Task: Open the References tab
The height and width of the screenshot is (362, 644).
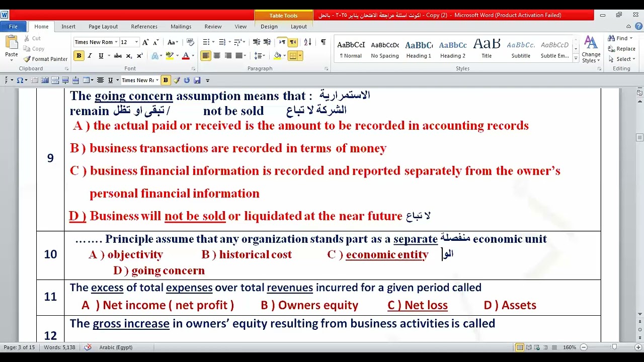Action: tap(144, 27)
